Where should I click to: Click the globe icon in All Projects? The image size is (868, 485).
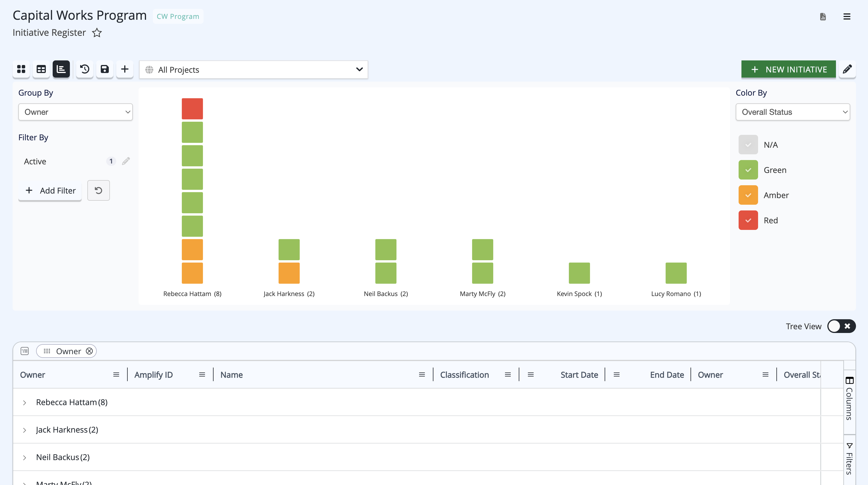[x=149, y=70]
